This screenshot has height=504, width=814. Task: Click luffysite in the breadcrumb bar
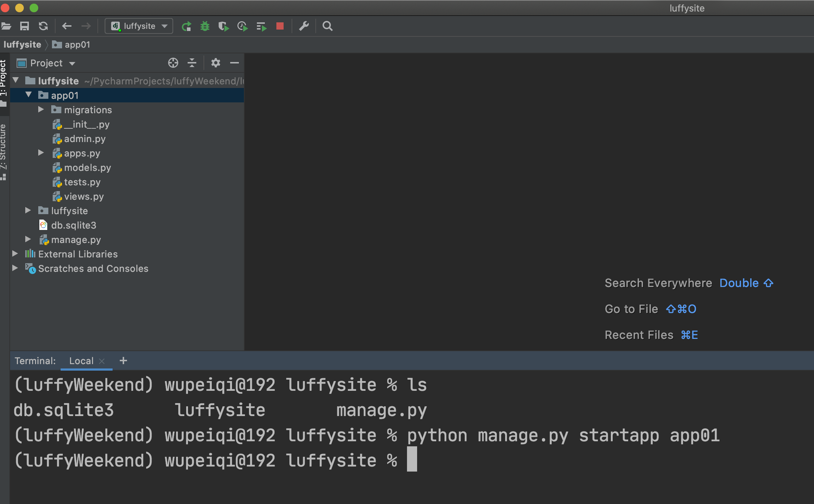tap(22, 45)
